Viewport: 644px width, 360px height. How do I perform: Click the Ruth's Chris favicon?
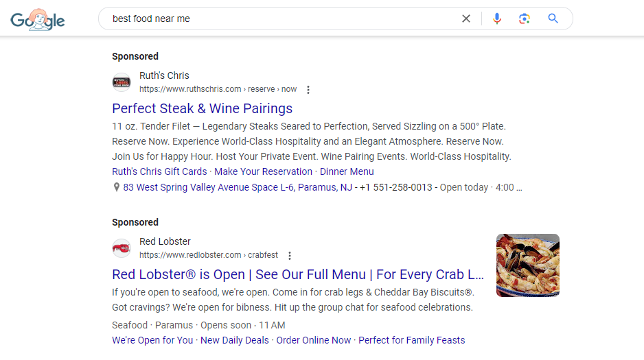122,82
